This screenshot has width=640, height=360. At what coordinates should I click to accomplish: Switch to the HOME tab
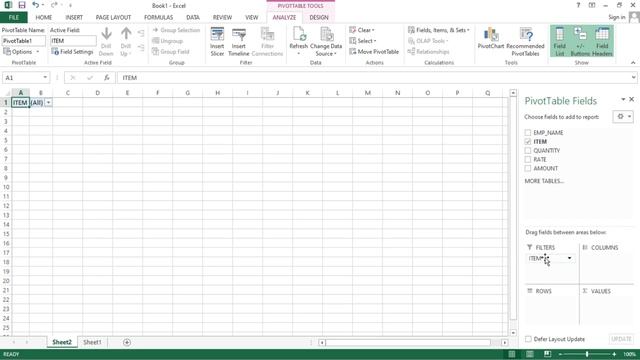click(x=44, y=18)
